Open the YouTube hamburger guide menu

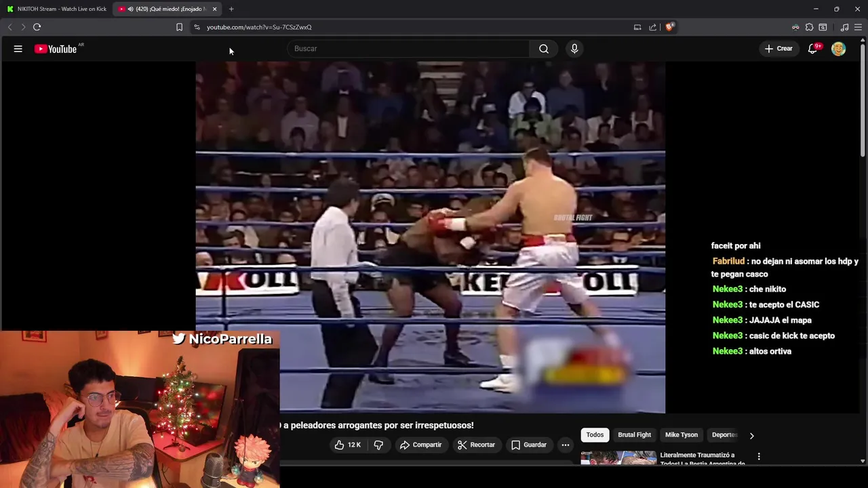[x=18, y=49]
